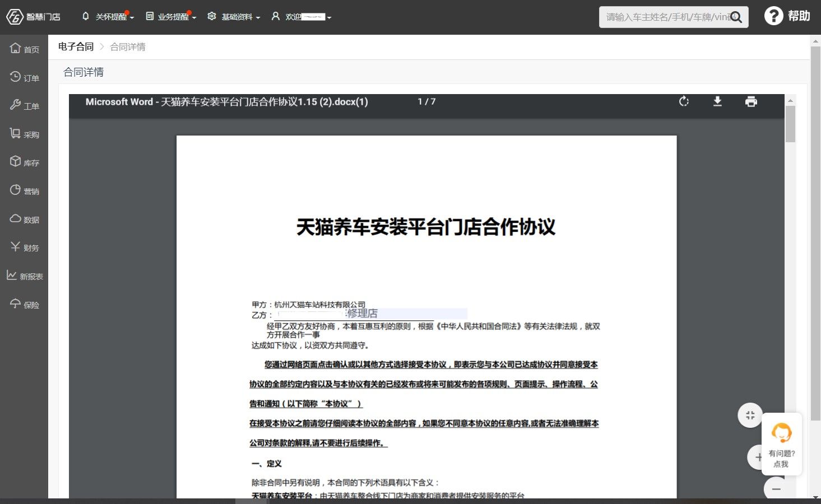Zoom out the PDF with minus button
Viewport: 821px width, 504px height.
click(x=776, y=489)
